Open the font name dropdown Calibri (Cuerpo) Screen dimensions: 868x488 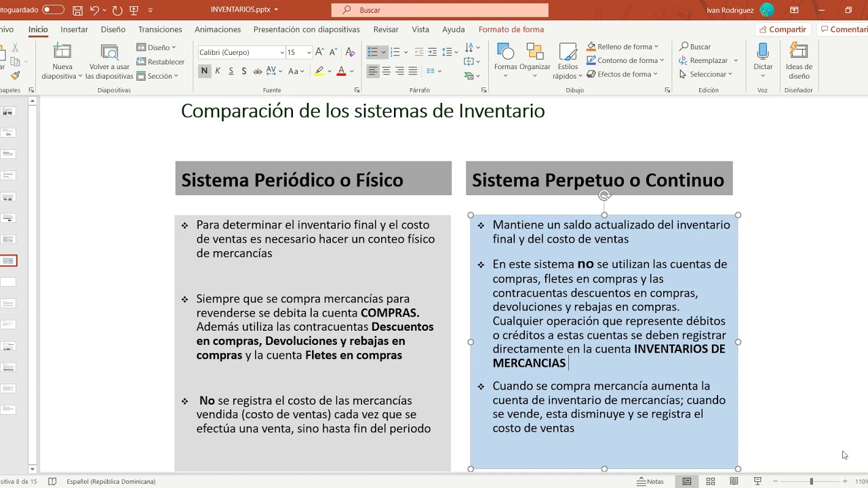282,53
